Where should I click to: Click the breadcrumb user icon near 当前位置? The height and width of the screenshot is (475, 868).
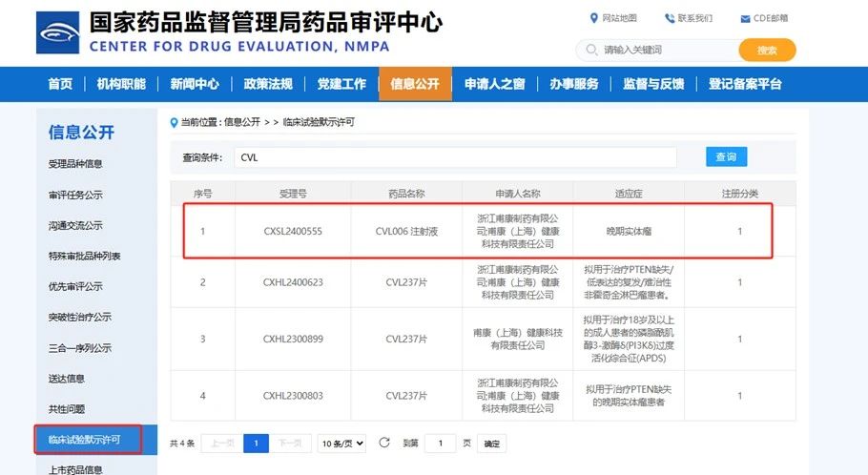(x=173, y=122)
